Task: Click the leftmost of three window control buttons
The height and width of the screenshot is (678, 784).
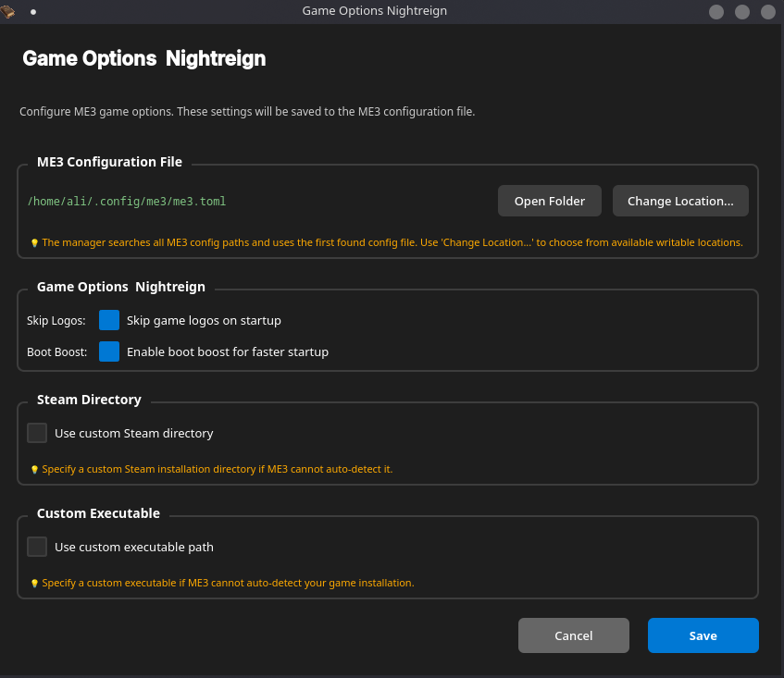Action: (x=716, y=12)
